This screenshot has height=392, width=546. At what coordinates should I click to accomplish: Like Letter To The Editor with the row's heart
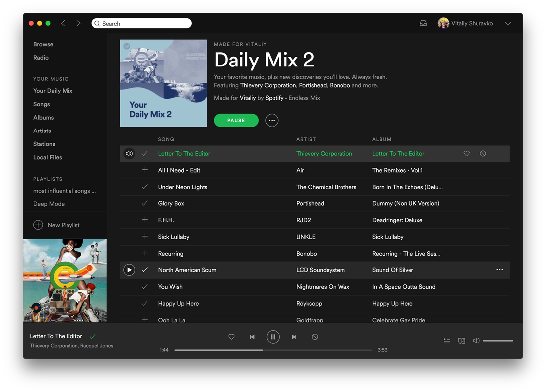click(466, 153)
